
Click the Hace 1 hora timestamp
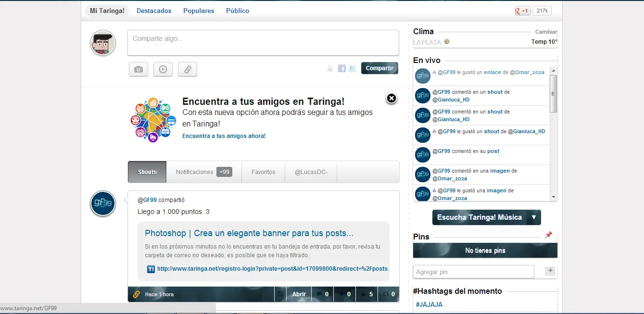click(159, 294)
